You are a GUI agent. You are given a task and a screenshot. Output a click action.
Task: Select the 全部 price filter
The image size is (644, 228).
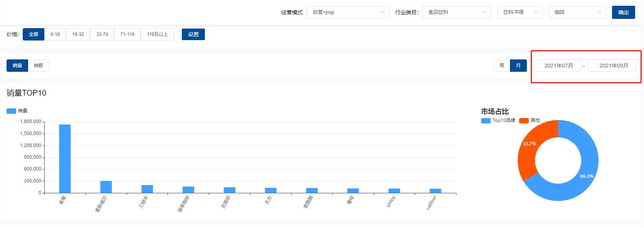pyautogui.click(x=34, y=34)
